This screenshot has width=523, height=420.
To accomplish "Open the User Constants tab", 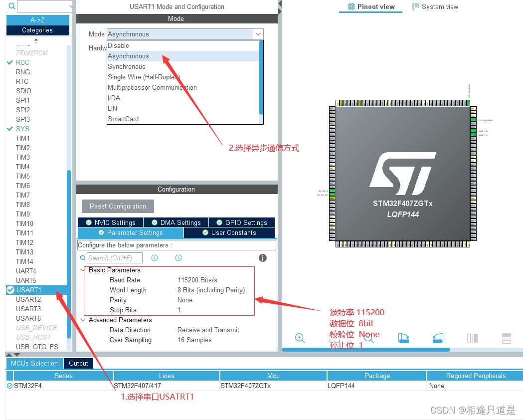I will tap(229, 233).
